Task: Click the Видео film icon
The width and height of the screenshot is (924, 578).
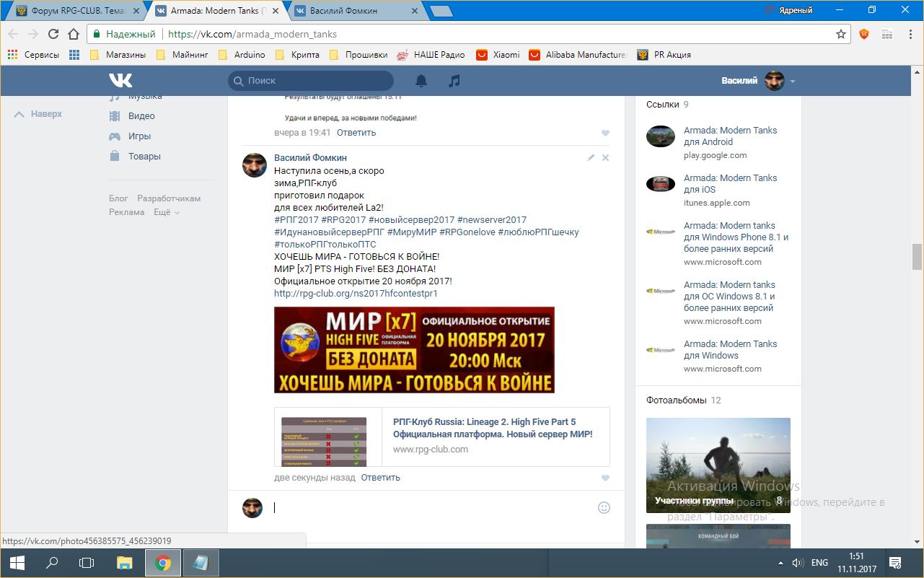Action: pyautogui.click(x=115, y=115)
